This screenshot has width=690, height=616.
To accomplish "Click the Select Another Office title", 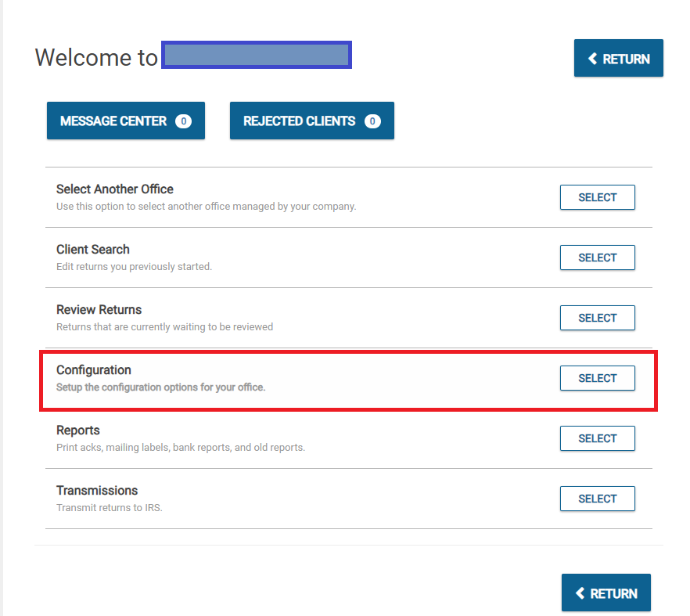I will pyautogui.click(x=115, y=189).
